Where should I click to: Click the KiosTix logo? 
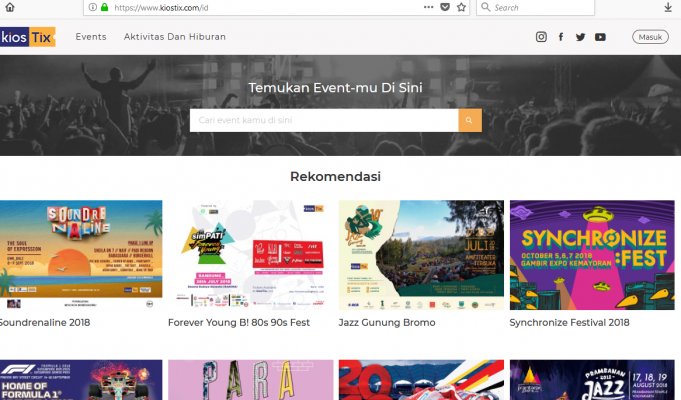coord(27,37)
